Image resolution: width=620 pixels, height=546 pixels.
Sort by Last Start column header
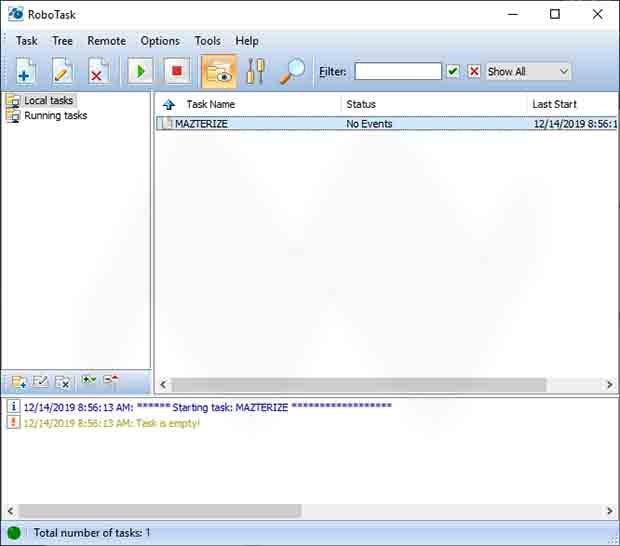click(x=554, y=104)
